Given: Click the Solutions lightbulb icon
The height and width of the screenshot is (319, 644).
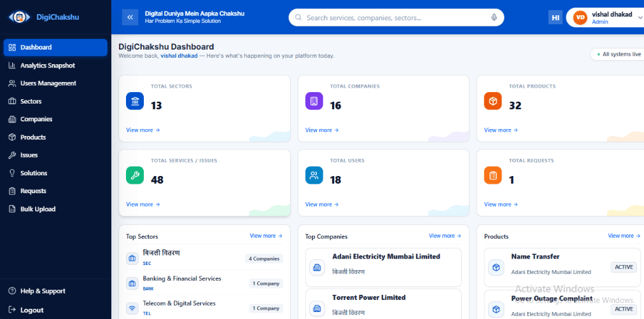Looking at the screenshot, I should pyautogui.click(x=12, y=173).
